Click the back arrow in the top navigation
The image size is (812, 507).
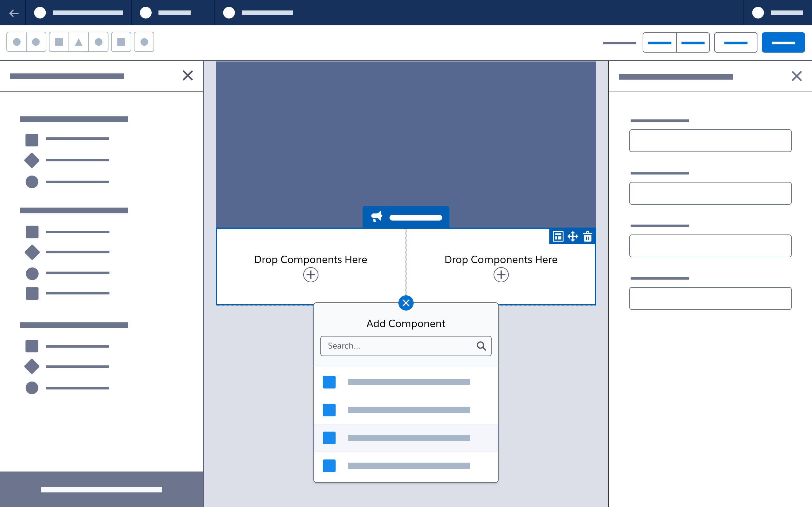click(14, 13)
